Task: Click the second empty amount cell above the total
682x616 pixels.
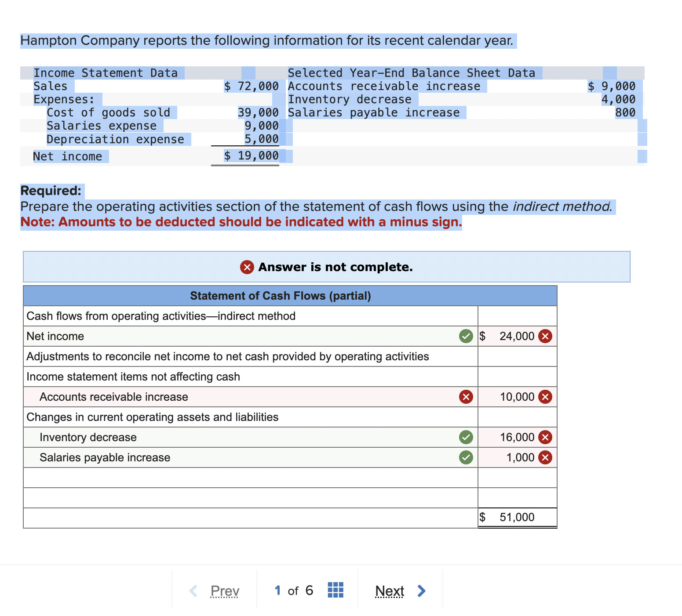Action: [518, 498]
